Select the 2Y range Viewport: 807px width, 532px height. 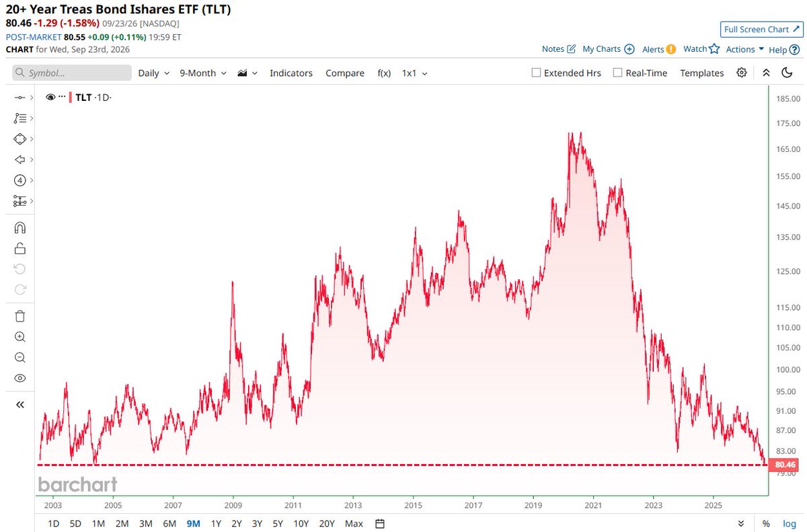pos(236,523)
